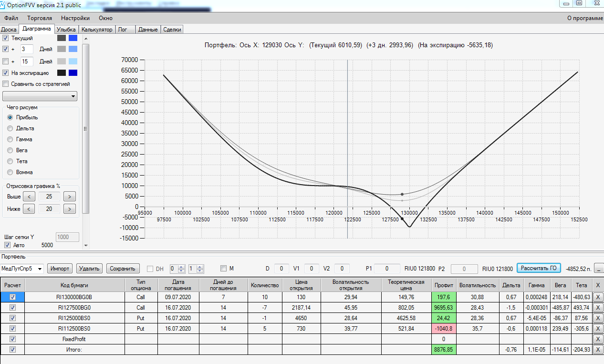
Task: Toggle the Текущий curve checkbox
Action: [6, 38]
